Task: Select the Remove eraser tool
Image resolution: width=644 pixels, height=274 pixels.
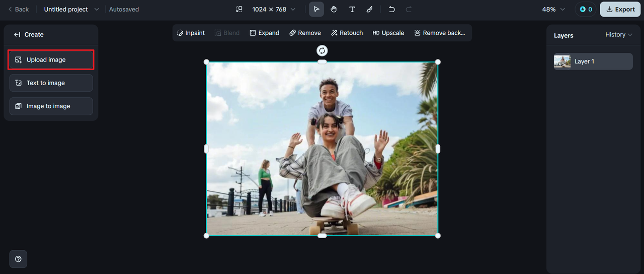Action: pos(305,33)
